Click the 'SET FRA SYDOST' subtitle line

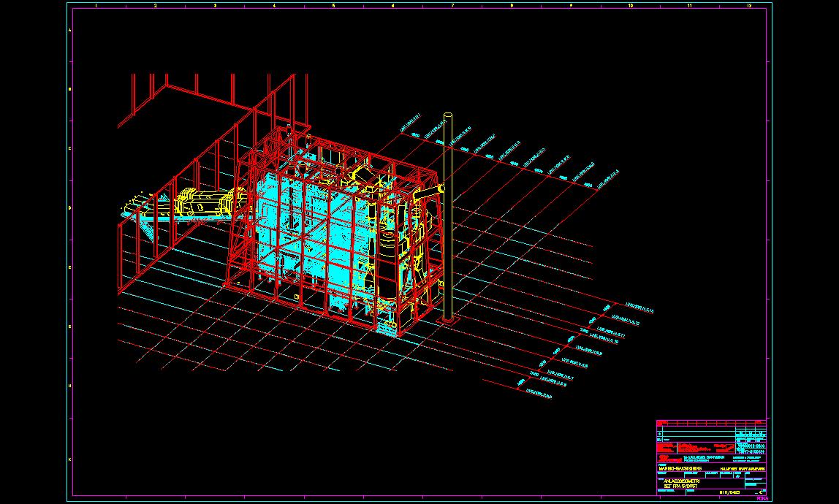click(x=680, y=486)
